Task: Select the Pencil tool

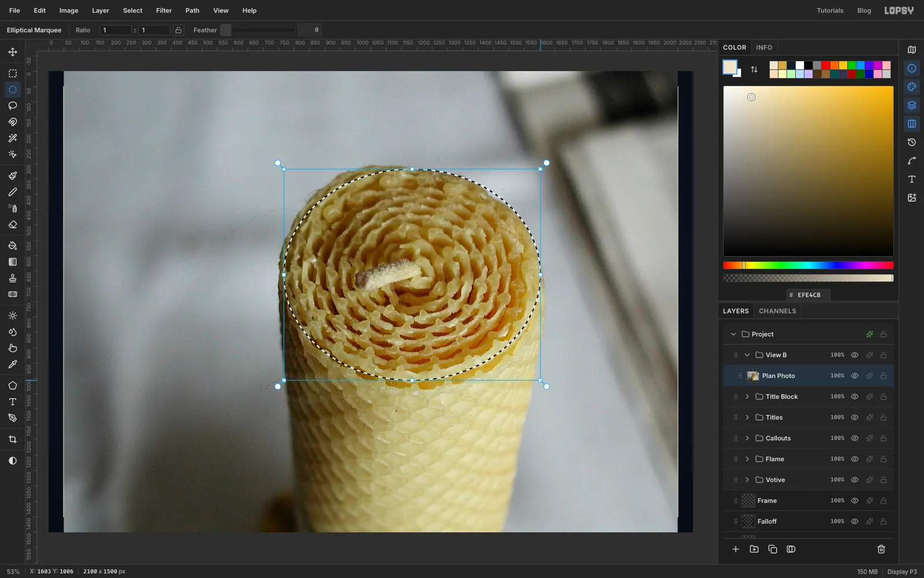Action: point(13,192)
